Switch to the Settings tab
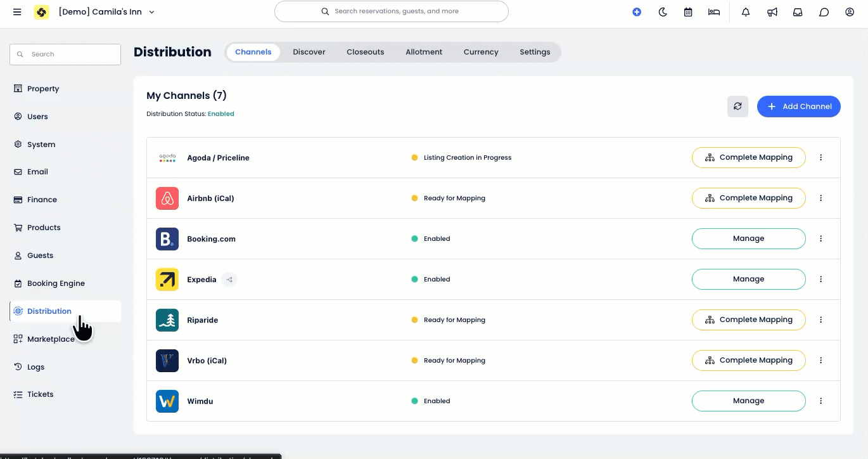 535,52
